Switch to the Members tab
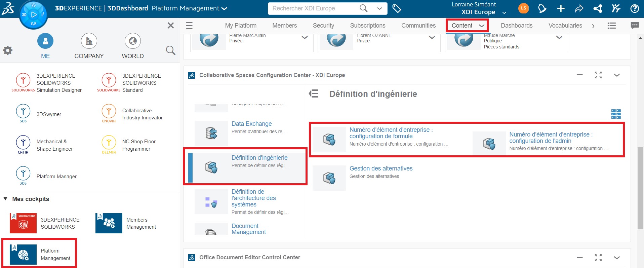This screenshot has height=268, width=644. pyautogui.click(x=284, y=26)
